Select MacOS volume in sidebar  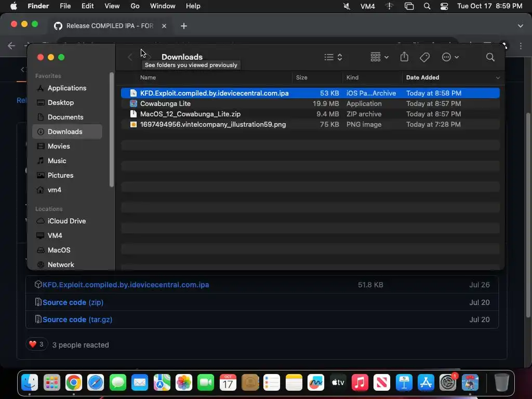67,250
